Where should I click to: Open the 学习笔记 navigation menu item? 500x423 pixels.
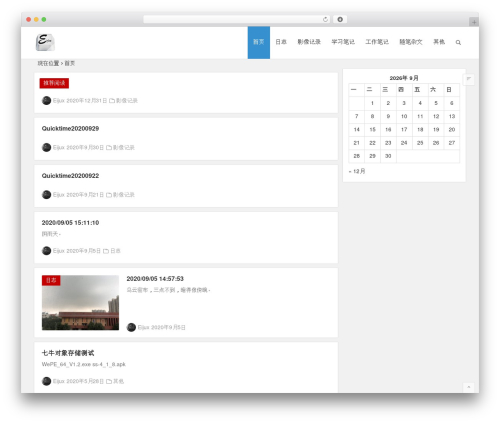tap(343, 42)
